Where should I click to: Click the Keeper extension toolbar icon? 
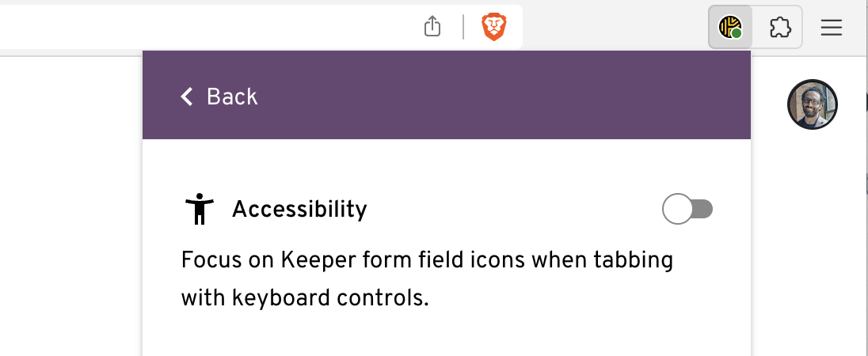[730, 28]
